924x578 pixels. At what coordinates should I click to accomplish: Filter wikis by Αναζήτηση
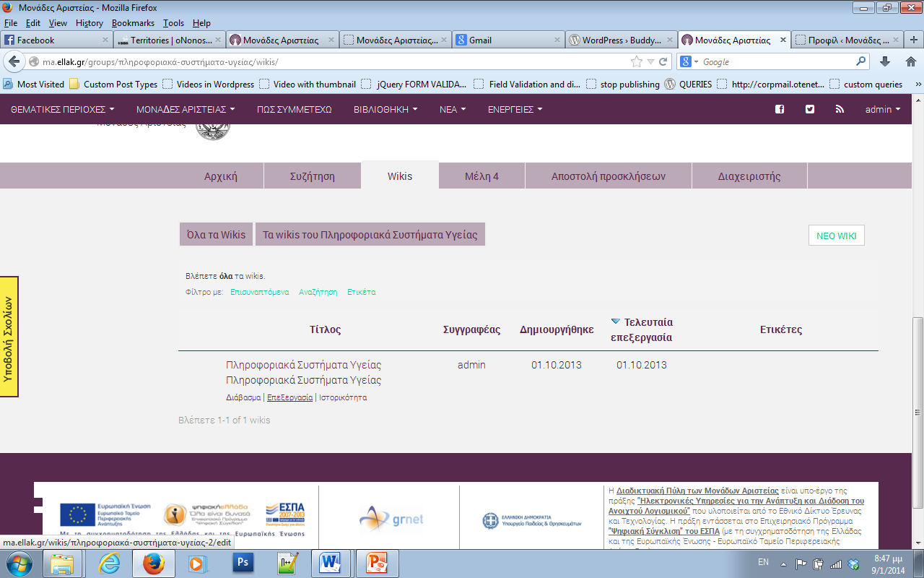318,292
